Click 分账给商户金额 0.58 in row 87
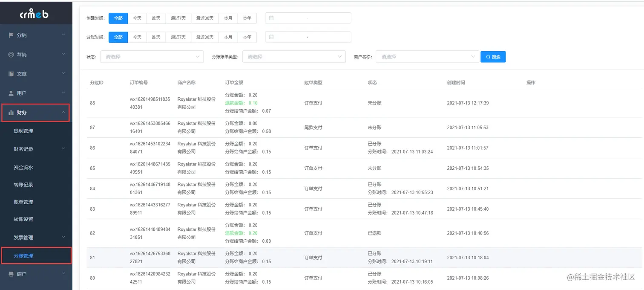Image resolution: width=644 pixels, height=290 pixels. point(248,131)
